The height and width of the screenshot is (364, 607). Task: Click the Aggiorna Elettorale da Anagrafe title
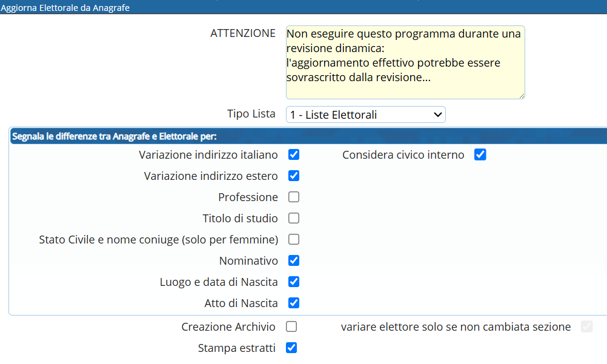tap(64, 8)
